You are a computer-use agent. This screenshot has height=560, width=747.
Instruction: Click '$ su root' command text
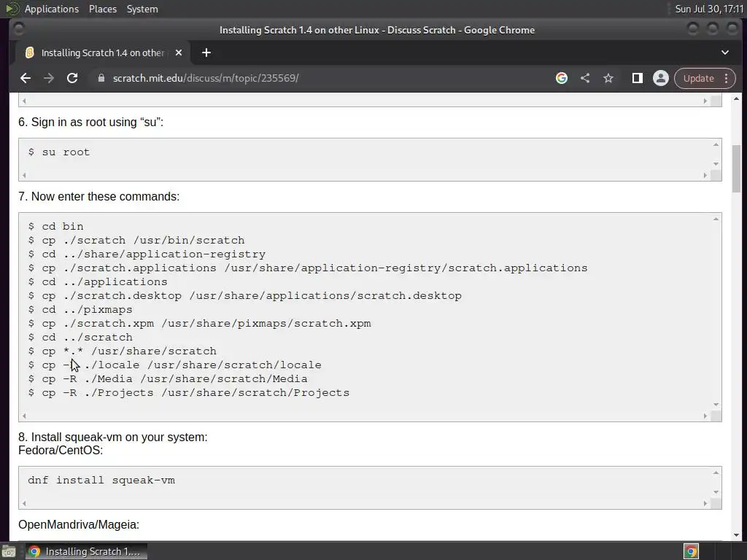[59, 152]
